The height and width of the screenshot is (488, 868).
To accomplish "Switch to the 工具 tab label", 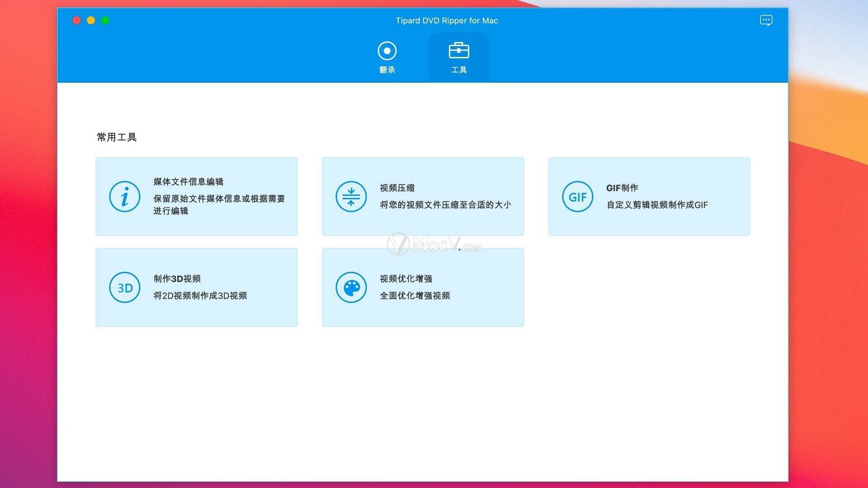I will [459, 70].
